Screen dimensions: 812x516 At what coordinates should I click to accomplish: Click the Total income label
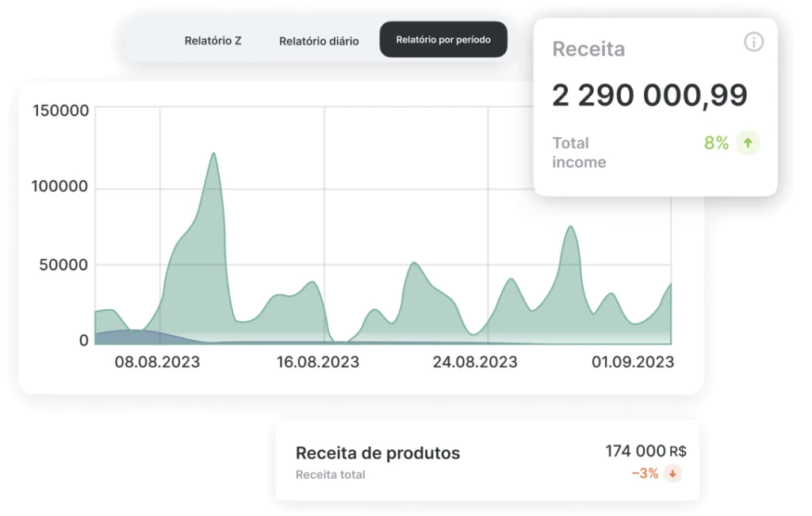pyautogui.click(x=579, y=152)
